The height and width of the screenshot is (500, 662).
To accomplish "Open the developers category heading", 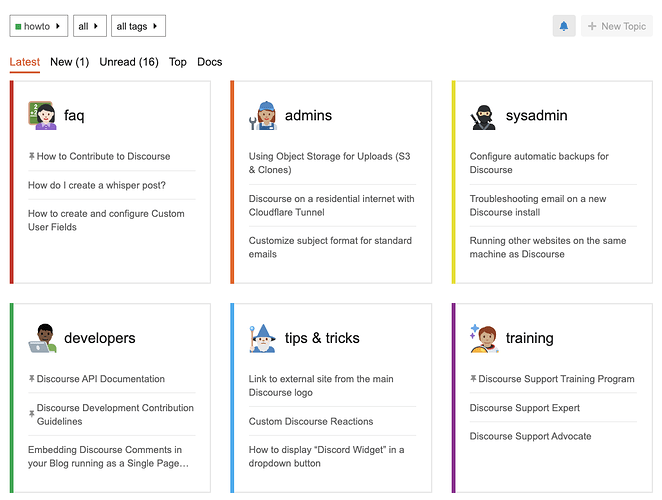I will [x=100, y=338].
